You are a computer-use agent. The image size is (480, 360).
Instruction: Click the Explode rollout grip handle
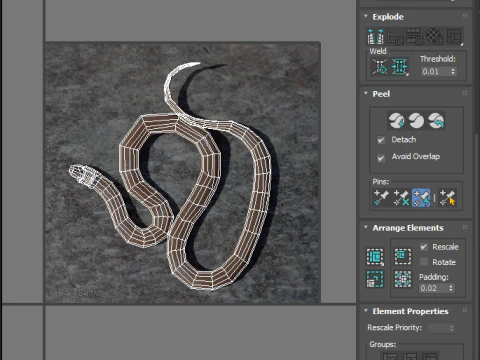465,16
